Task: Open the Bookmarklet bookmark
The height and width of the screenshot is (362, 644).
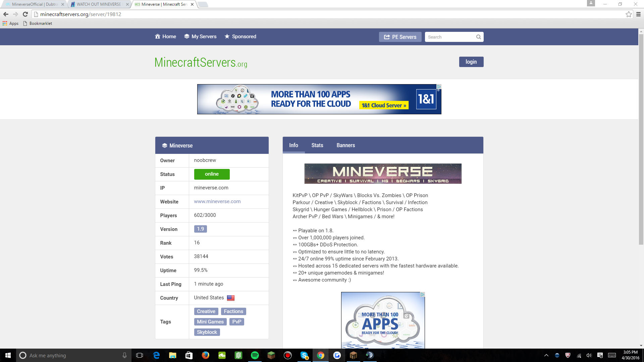Action: tap(38, 23)
